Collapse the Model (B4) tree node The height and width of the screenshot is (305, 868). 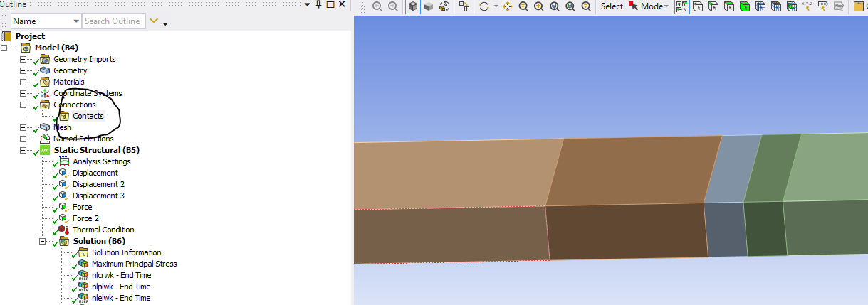(4, 48)
